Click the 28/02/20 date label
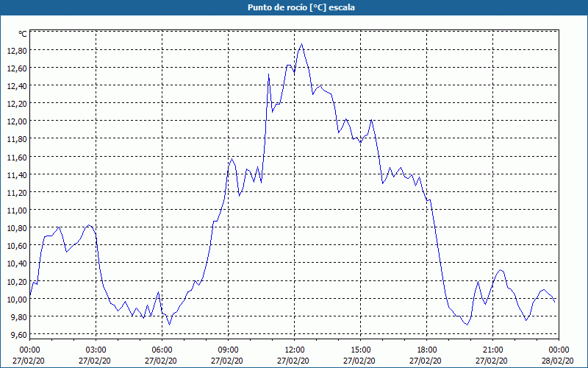588x368 pixels. pos(558,361)
